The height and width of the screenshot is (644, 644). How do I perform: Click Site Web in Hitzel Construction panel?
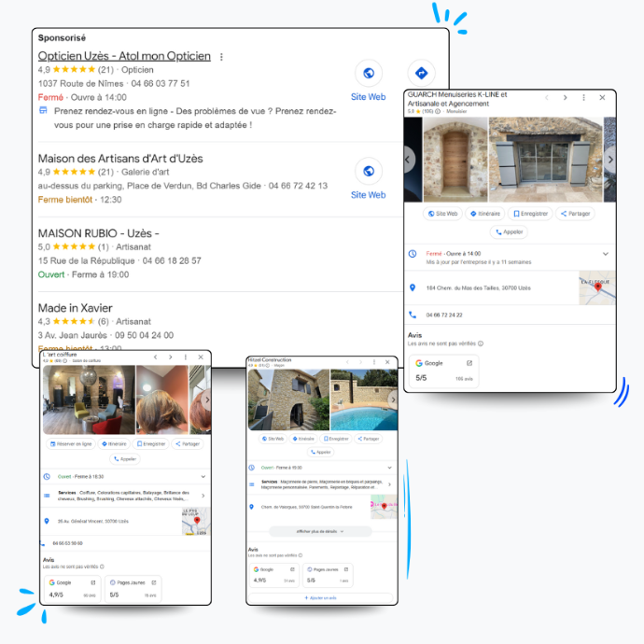pos(273,439)
